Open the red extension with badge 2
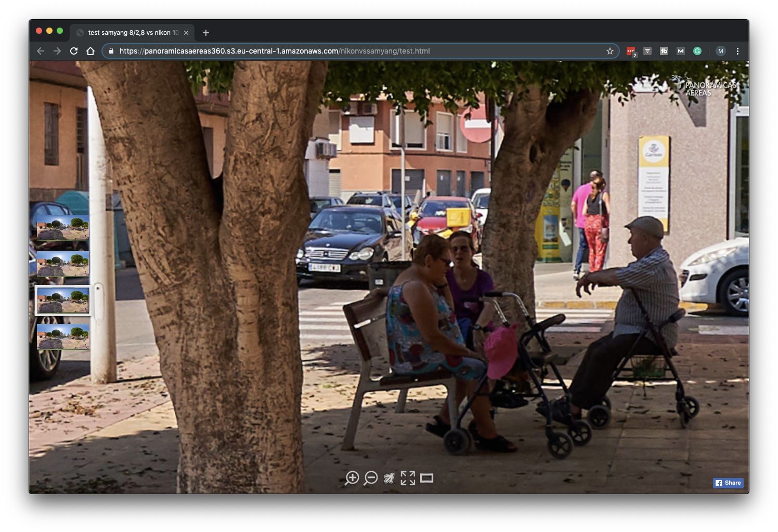 click(x=631, y=51)
